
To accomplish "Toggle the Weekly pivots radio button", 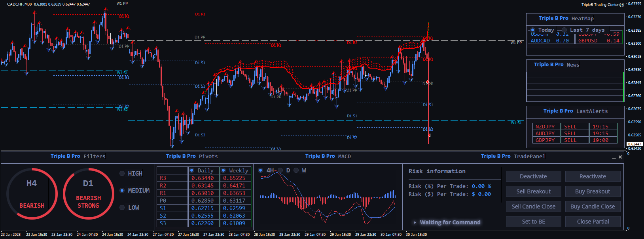I will click(x=224, y=170).
